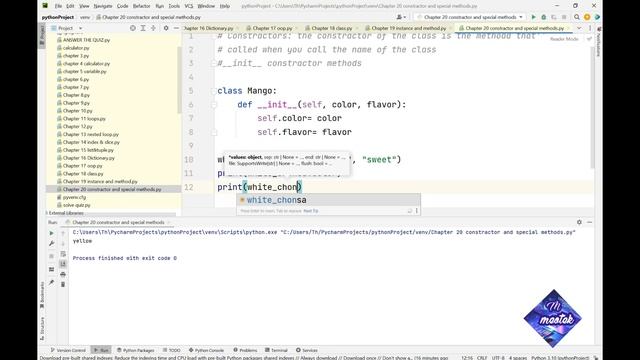Print output icon in Run panel
This screenshot has height=360, width=640.
pos(63,274)
